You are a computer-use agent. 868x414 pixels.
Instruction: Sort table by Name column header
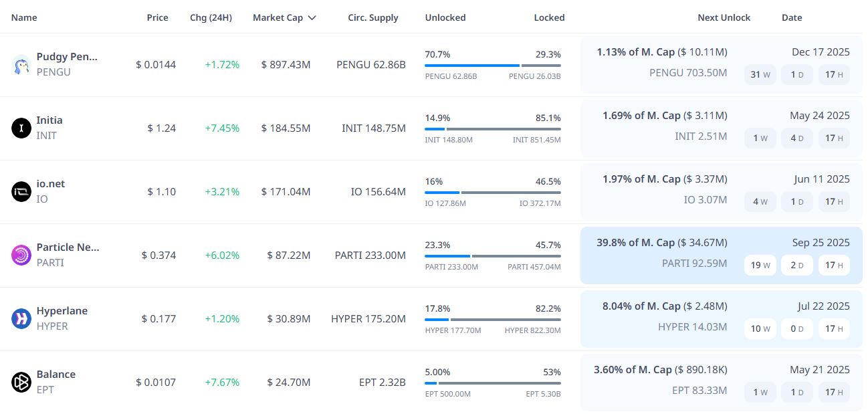tap(24, 17)
